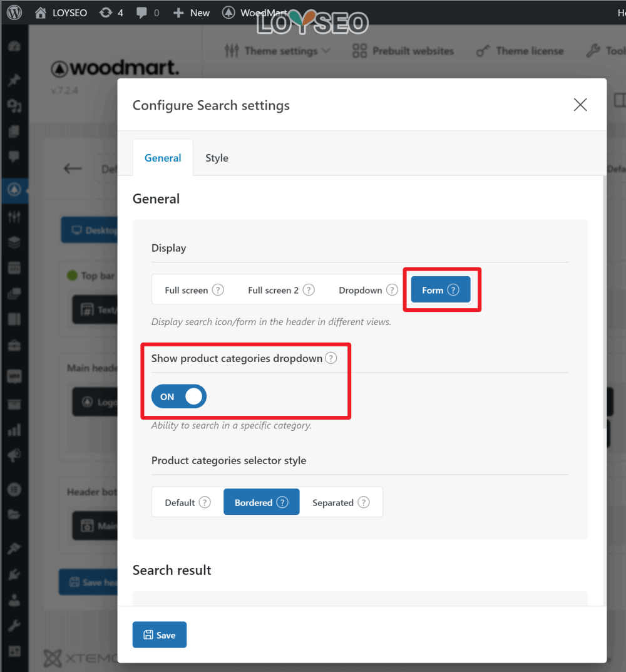Select Full screen display option

click(x=193, y=290)
